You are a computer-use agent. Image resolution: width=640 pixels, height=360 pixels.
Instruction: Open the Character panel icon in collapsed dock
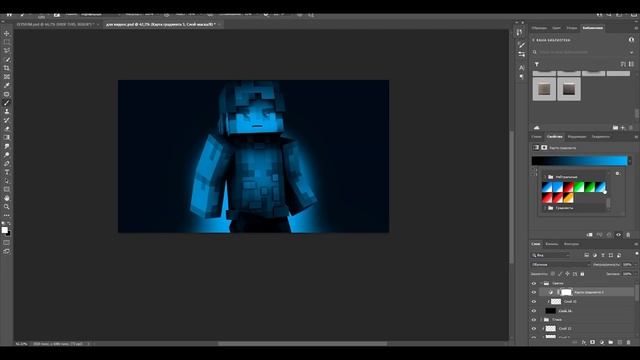coord(522,68)
